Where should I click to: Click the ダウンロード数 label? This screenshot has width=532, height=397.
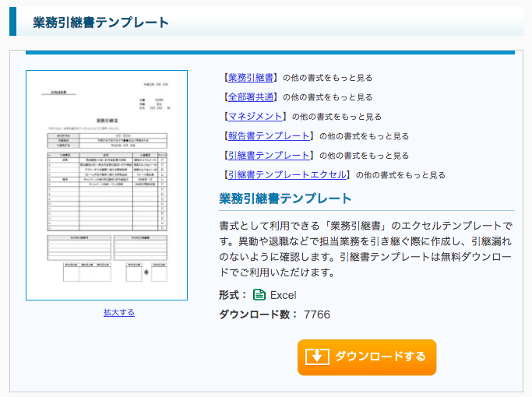coord(258,314)
